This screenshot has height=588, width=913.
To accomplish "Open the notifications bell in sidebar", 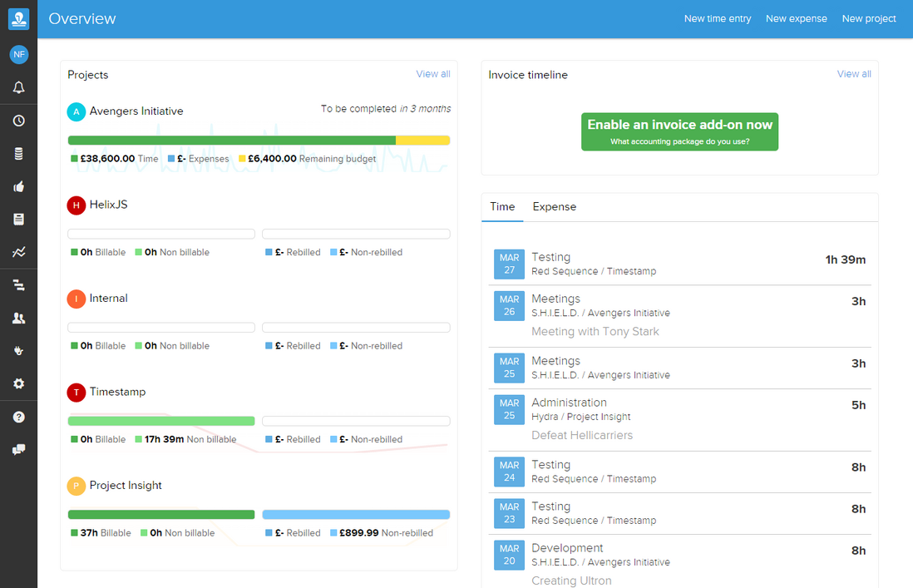I will 18,87.
